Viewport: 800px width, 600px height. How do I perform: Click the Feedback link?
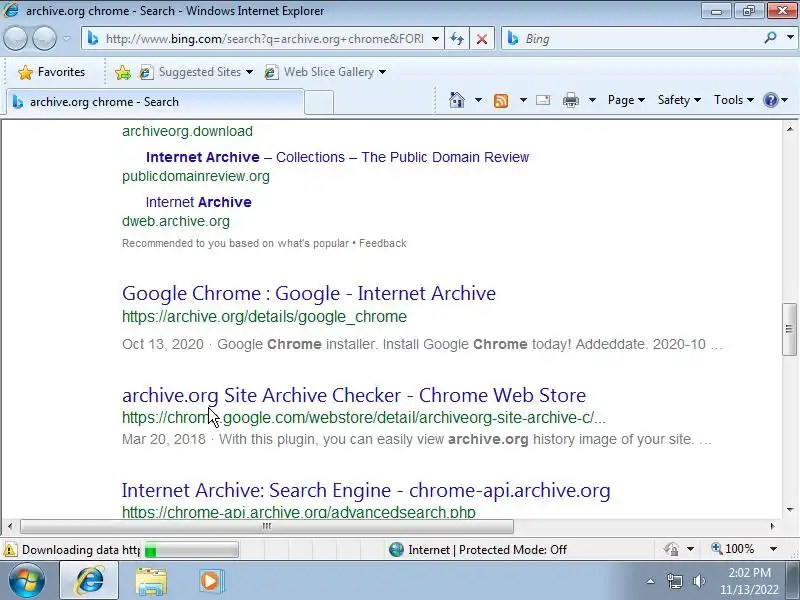(383, 243)
